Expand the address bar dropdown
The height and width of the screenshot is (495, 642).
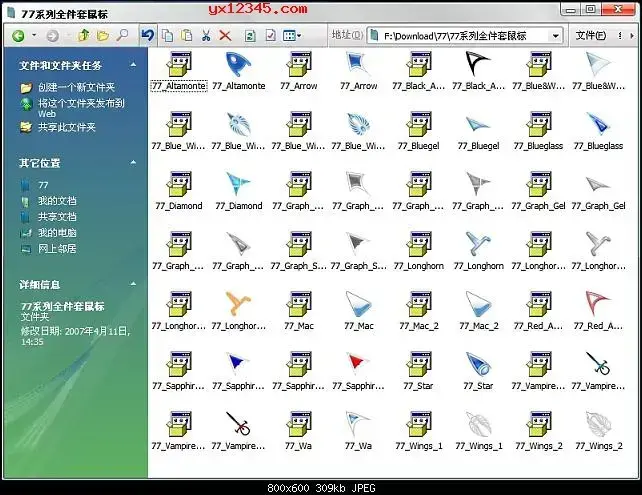556,36
